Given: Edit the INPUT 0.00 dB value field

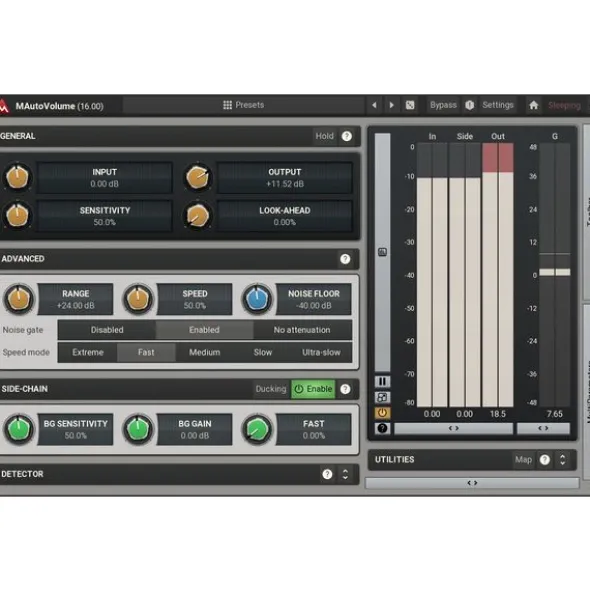Looking at the screenshot, I should [104, 178].
